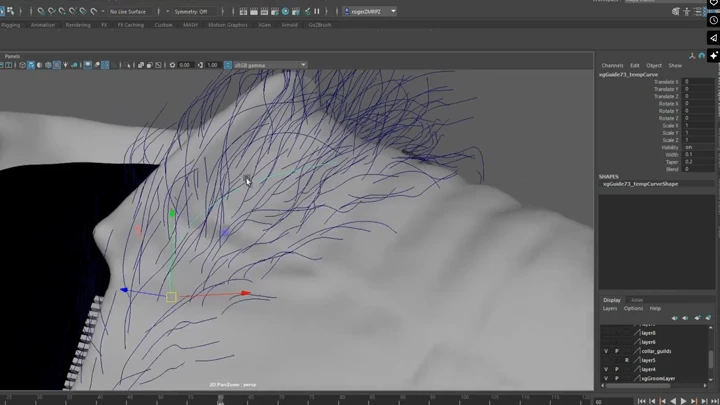720x405 pixels.
Task: Click the gamma icon in panel toolbar
Action: coord(200,65)
